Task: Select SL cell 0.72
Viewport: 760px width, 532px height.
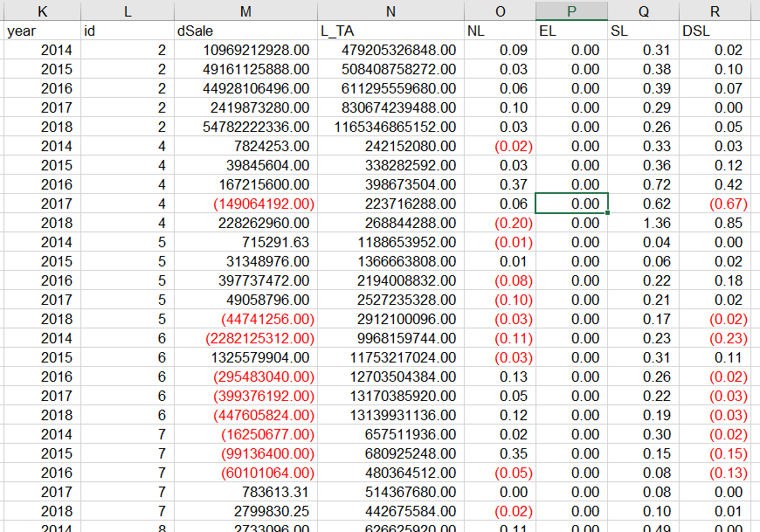Action: click(x=643, y=184)
